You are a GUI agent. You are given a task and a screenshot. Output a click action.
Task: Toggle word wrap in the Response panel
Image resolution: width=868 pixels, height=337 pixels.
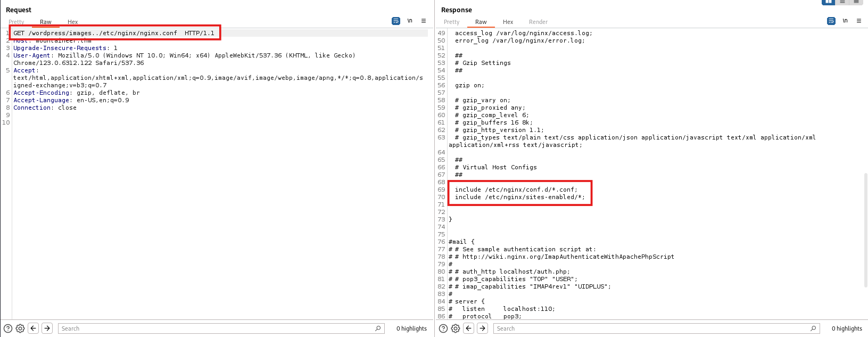click(831, 21)
